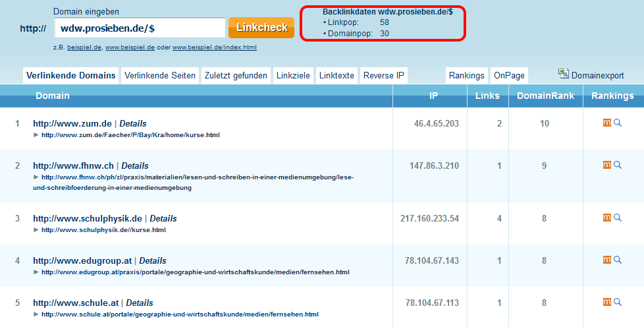Click the Links count 4 for schulphysik.de
This screenshot has width=644, height=327.
coord(499,218)
